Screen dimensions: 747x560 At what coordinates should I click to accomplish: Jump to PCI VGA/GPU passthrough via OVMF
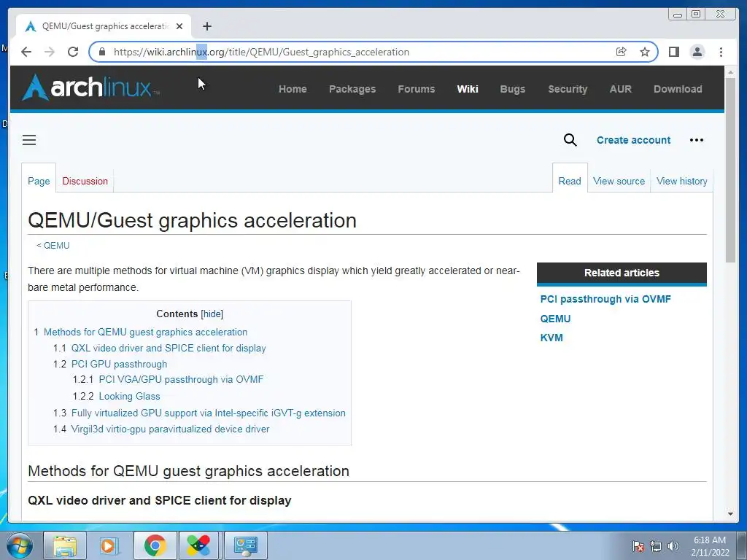181,379
